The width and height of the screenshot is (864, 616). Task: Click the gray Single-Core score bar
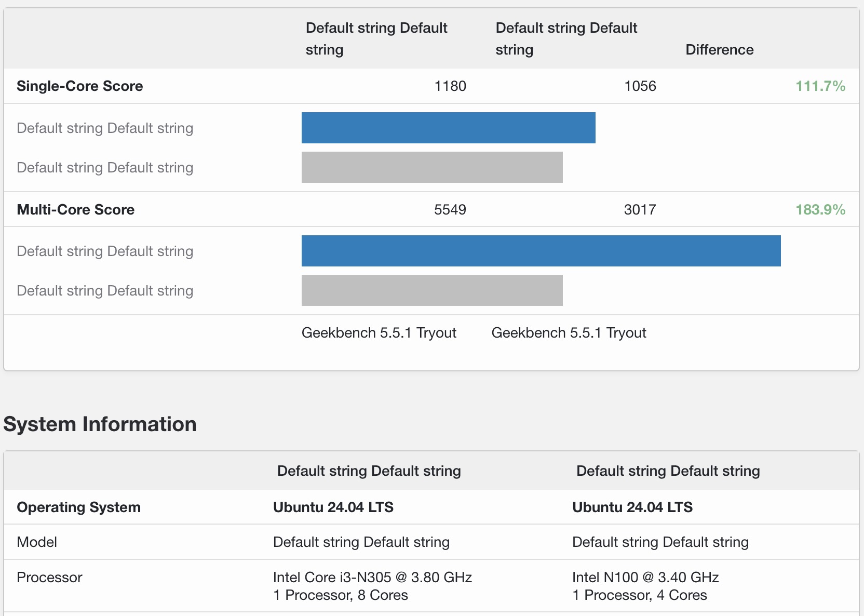click(x=432, y=167)
